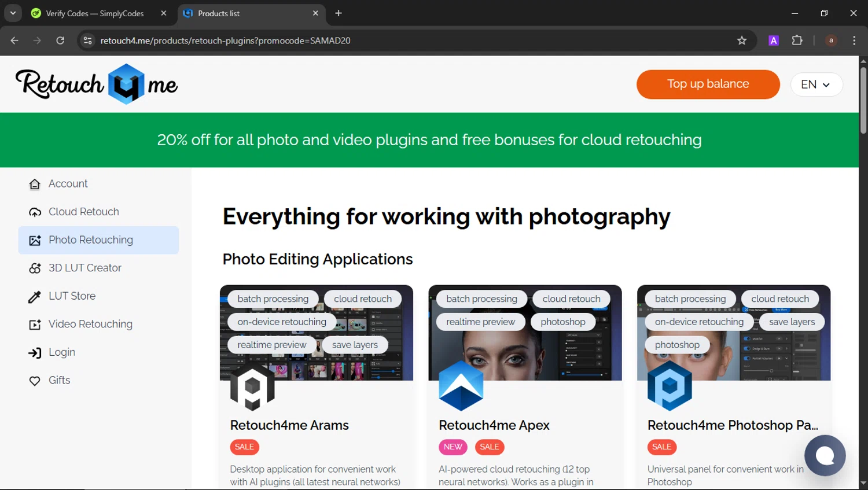
Task: Click the Gifts heart icon
Action: pyautogui.click(x=35, y=381)
